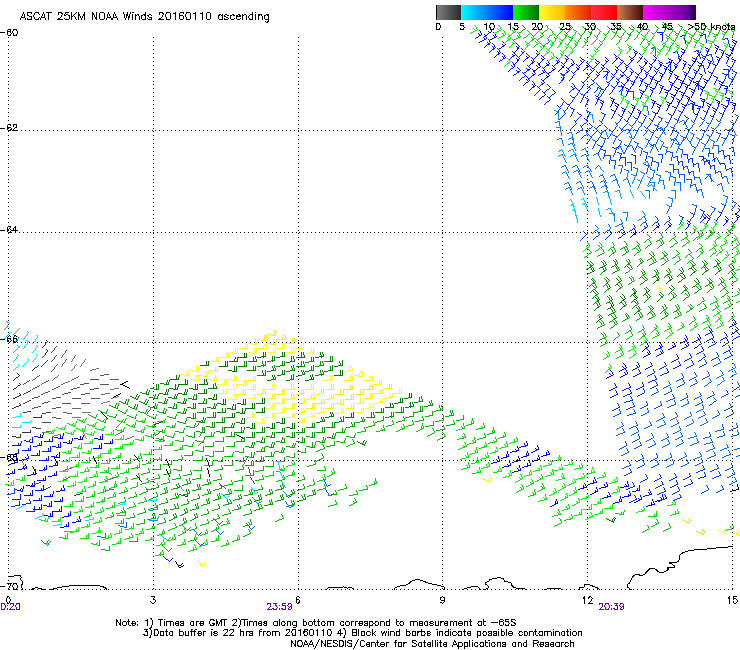Click the latitude label '-62'
The height and width of the screenshot is (650, 740).
point(10,128)
